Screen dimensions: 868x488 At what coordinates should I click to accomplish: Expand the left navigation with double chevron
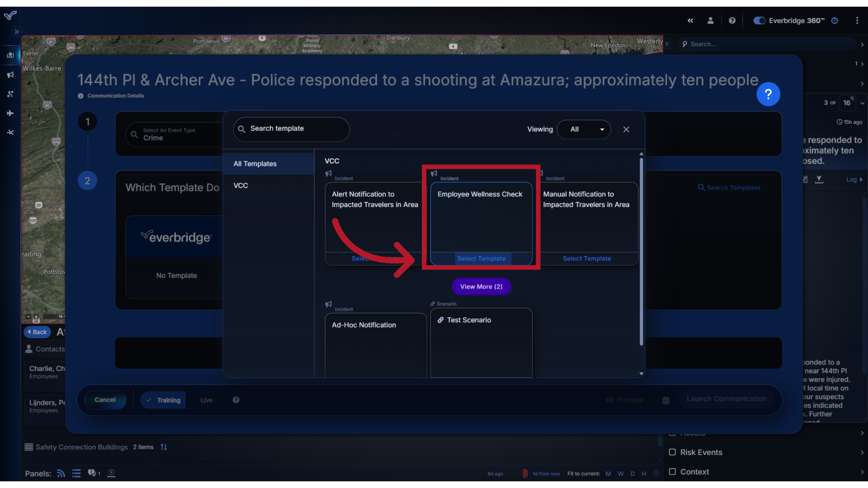16,32
